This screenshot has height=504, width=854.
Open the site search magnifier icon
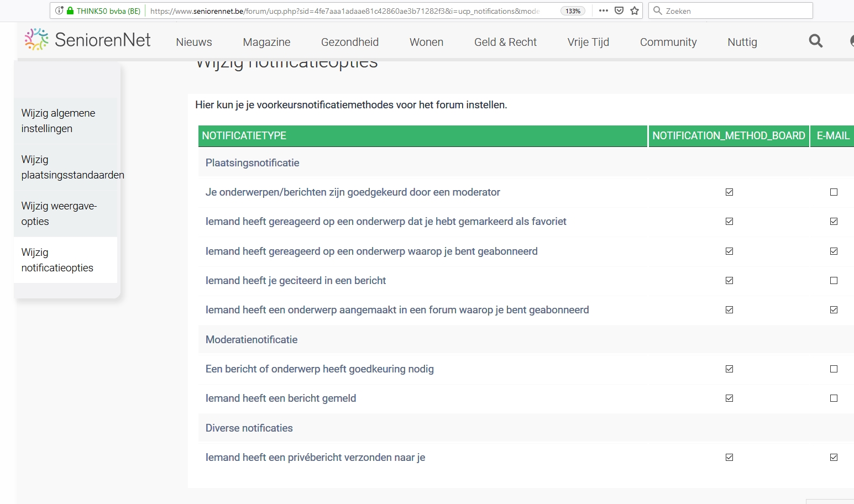(x=815, y=41)
